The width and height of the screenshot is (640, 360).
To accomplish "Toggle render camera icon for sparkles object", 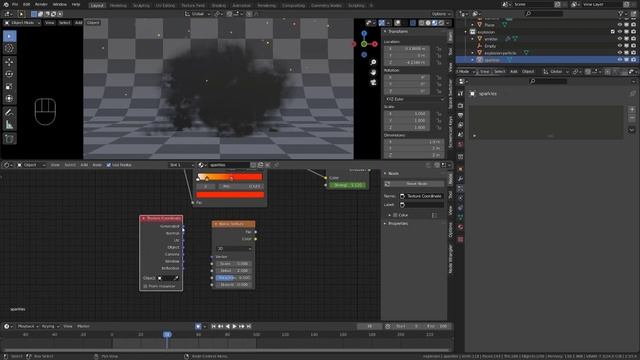I will [633, 60].
